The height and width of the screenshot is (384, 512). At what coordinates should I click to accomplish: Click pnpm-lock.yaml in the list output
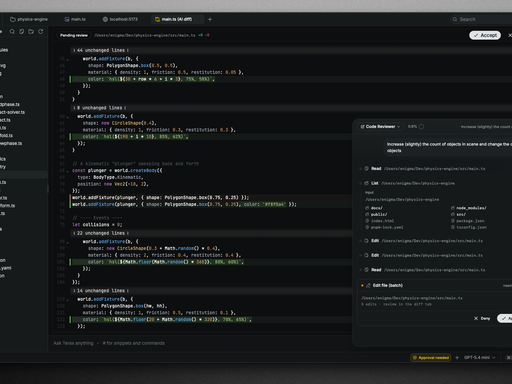coord(384,227)
